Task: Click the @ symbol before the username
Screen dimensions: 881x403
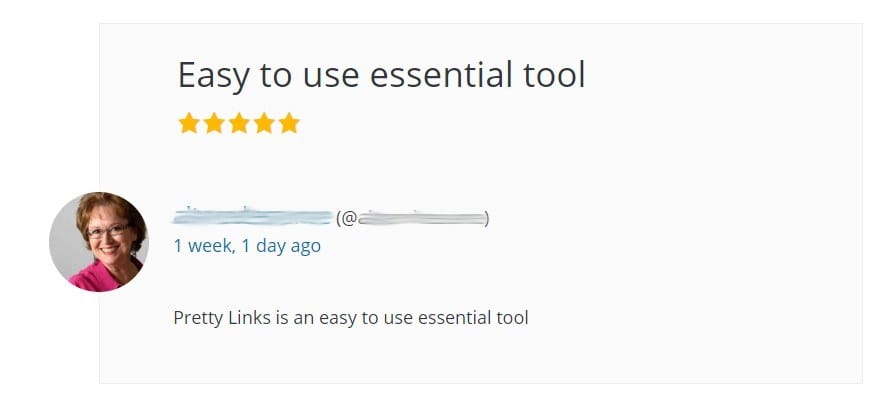Action: coord(349,218)
